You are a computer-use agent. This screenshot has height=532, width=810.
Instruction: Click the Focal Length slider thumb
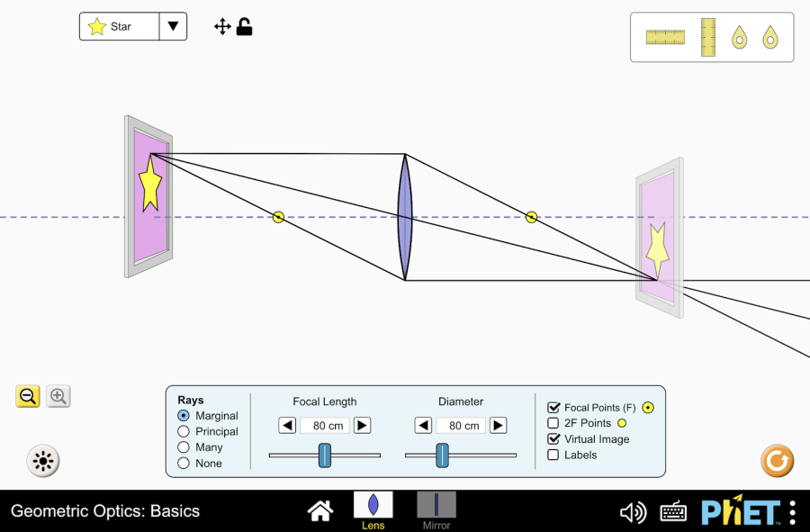click(x=325, y=455)
